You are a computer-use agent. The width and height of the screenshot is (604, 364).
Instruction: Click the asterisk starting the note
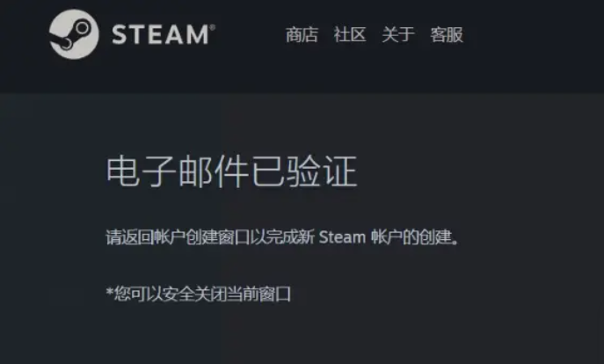click(109, 292)
